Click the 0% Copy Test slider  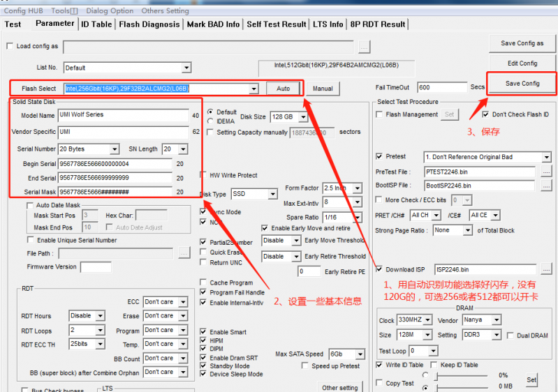coord(462,375)
